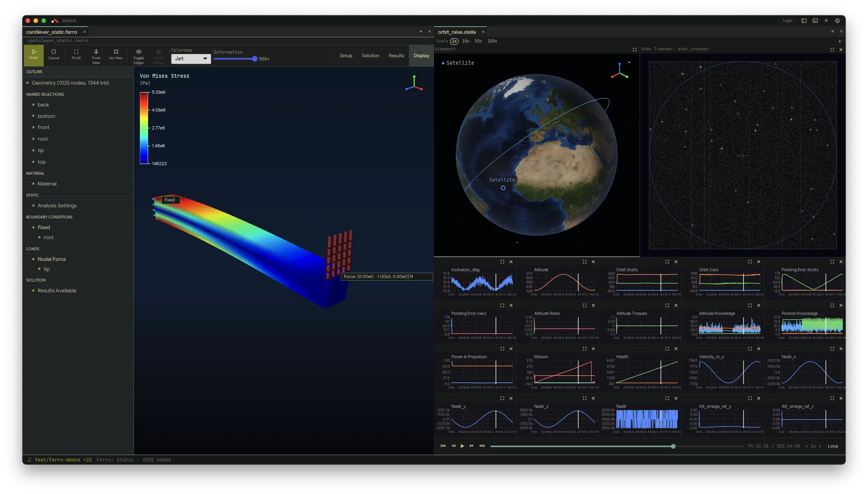Skip to start of playback

[443, 446]
